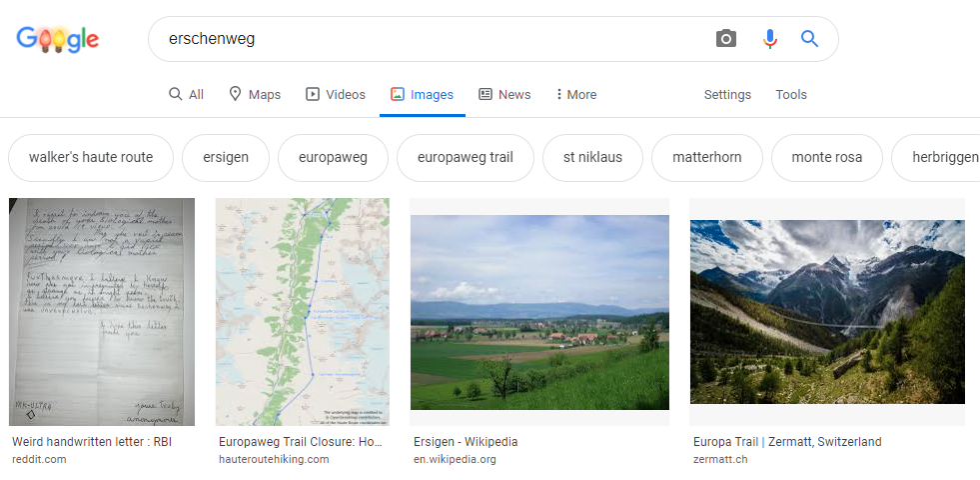The height and width of the screenshot is (480, 980).
Task: Expand the Tools options
Action: click(791, 95)
